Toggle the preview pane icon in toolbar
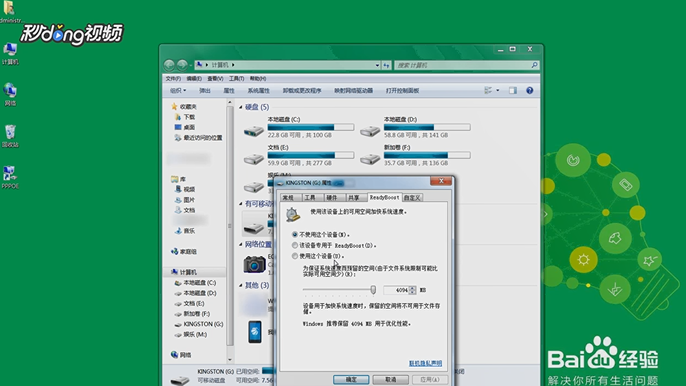 click(x=513, y=91)
